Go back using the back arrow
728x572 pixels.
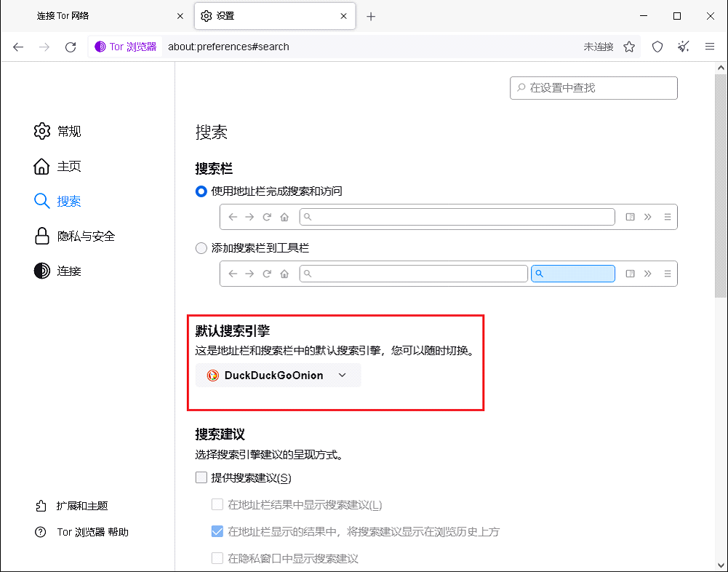[18, 47]
